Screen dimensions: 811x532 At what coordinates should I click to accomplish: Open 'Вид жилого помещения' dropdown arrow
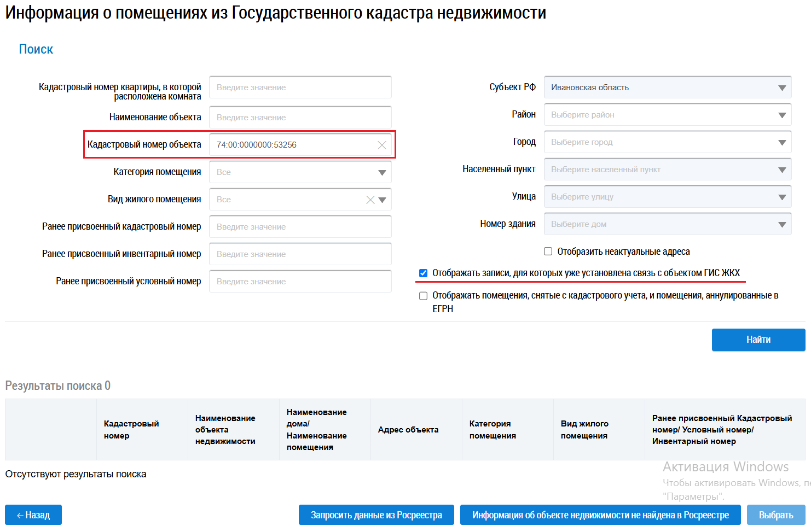[383, 200]
